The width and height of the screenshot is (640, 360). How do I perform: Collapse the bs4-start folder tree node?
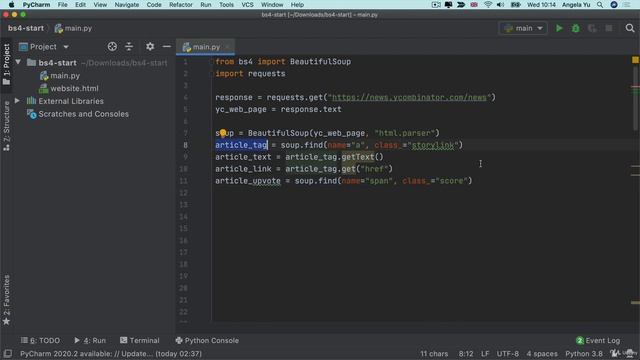(18, 62)
